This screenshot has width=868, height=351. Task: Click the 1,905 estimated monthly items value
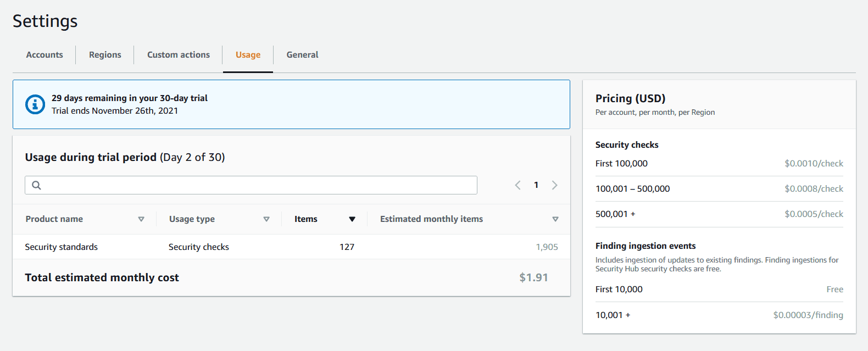click(547, 247)
